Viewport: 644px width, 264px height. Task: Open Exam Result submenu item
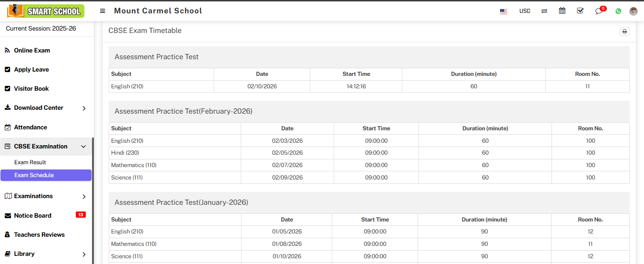(30, 162)
